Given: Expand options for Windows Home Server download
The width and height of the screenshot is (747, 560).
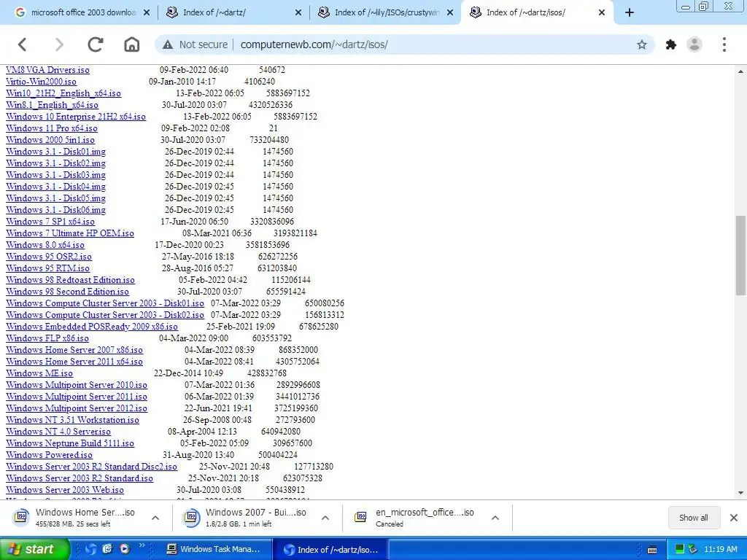Looking at the screenshot, I should pyautogui.click(x=155, y=518).
